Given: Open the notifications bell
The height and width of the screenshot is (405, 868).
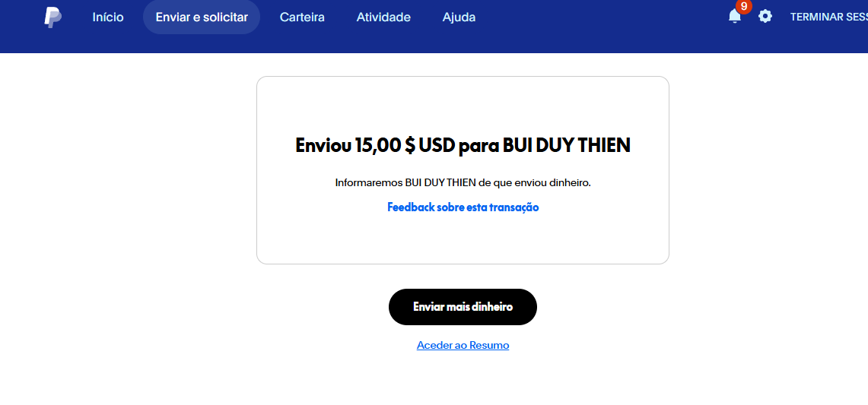Looking at the screenshot, I should coord(735,17).
